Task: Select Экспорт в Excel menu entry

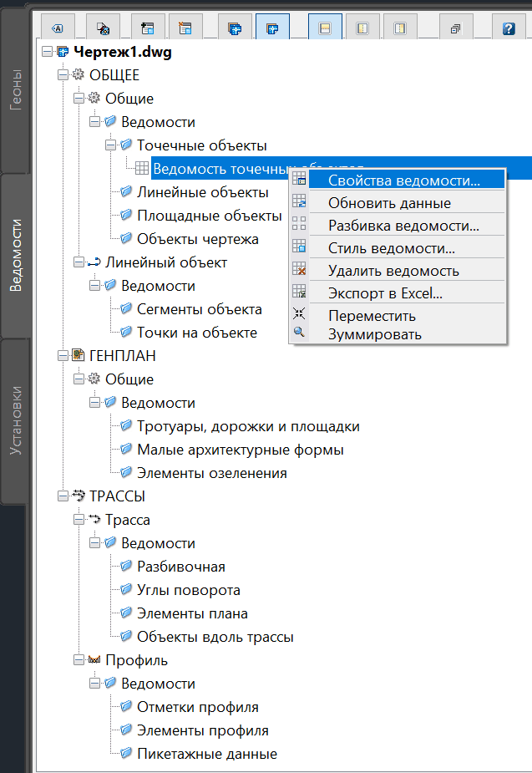Action: pyautogui.click(x=385, y=293)
